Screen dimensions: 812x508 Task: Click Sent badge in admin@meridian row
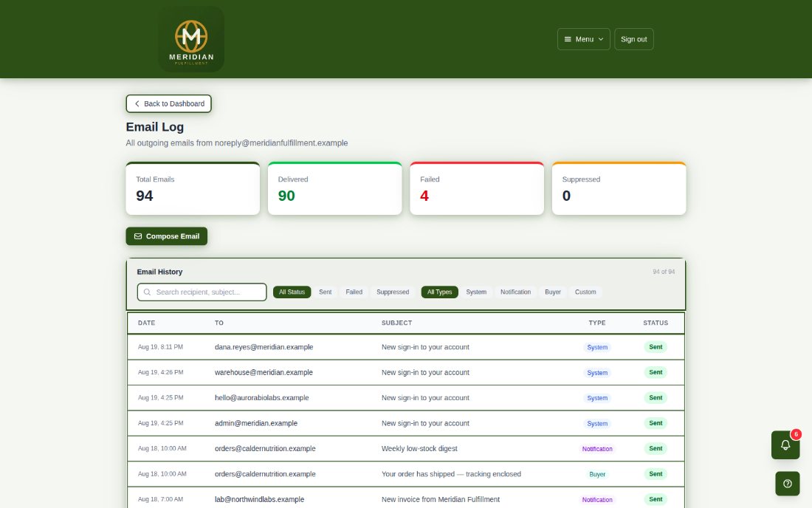tap(656, 423)
